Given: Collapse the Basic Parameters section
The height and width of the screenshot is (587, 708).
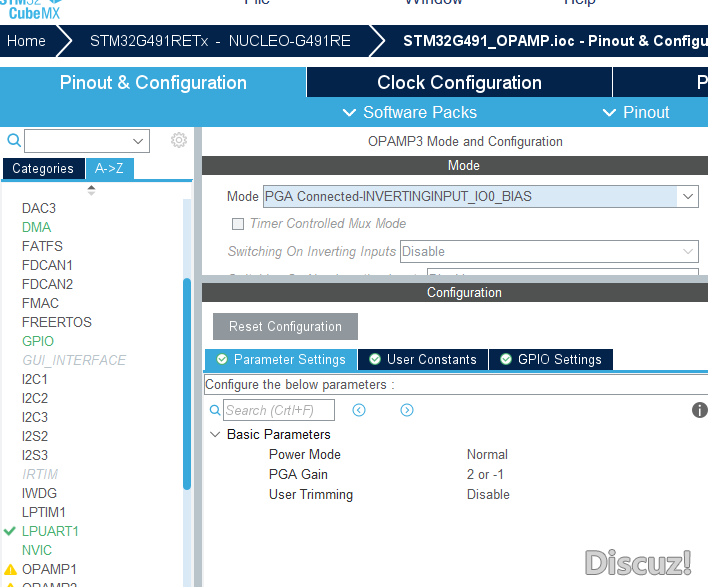Looking at the screenshot, I should [215, 434].
